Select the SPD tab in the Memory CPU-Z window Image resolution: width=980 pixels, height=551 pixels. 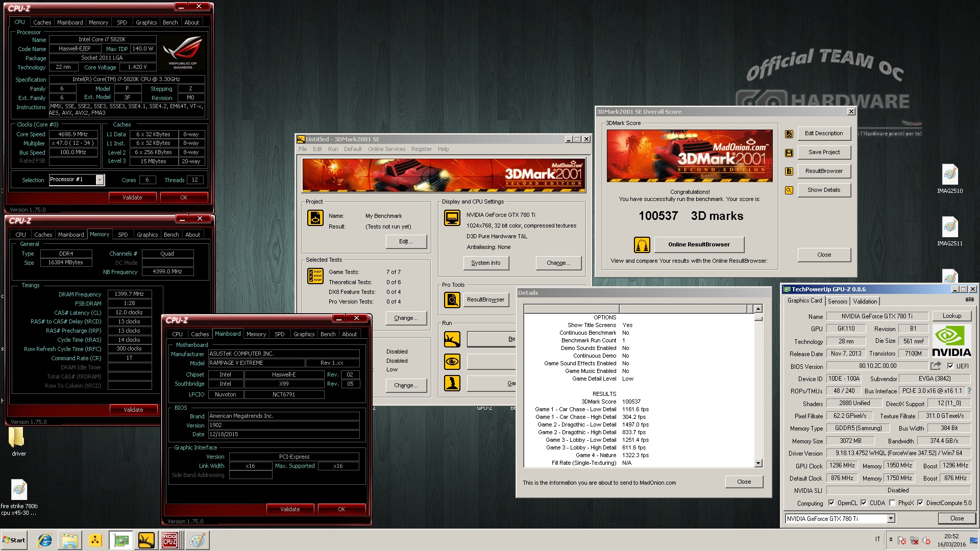123,235
